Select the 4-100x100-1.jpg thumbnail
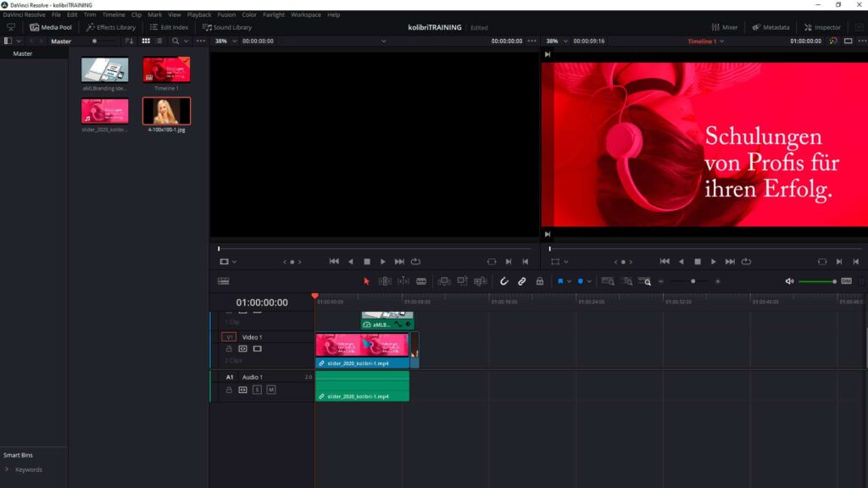868x488 pixels. click(166, 111)
